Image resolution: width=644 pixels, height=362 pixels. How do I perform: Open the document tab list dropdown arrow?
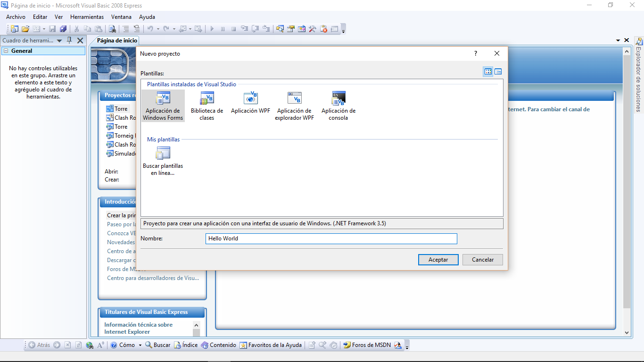pos(618,41)
